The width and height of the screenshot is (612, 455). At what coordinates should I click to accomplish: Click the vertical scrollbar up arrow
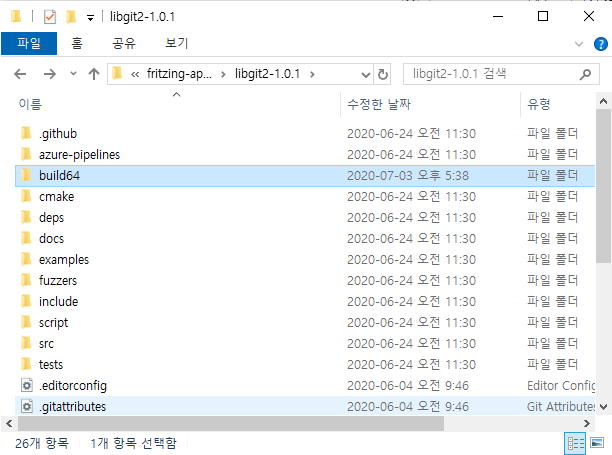pos(603,101)
